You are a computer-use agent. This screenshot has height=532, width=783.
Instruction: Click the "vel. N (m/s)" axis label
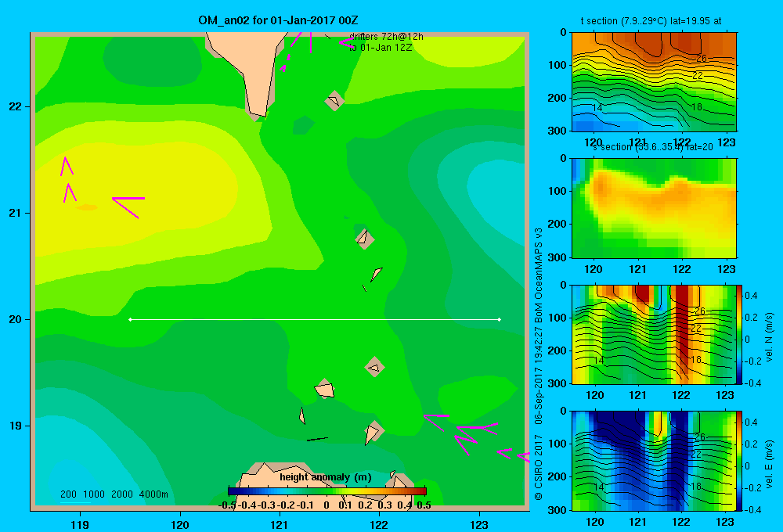769,337
